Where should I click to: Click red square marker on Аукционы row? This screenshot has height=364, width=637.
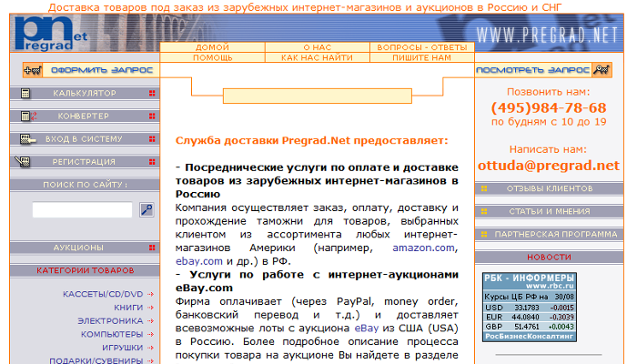(152, 248)
